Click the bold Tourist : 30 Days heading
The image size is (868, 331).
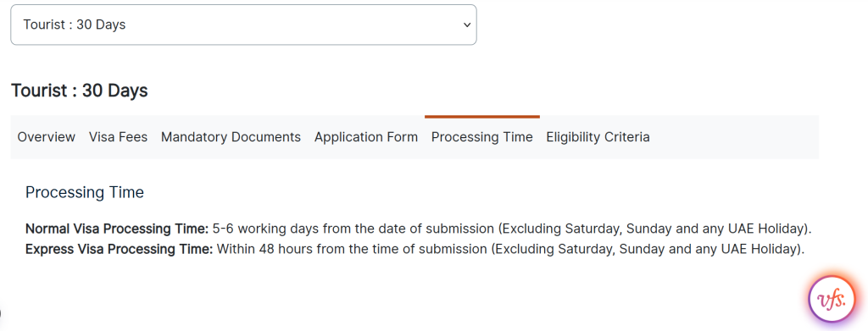click(x=80, y=91)
